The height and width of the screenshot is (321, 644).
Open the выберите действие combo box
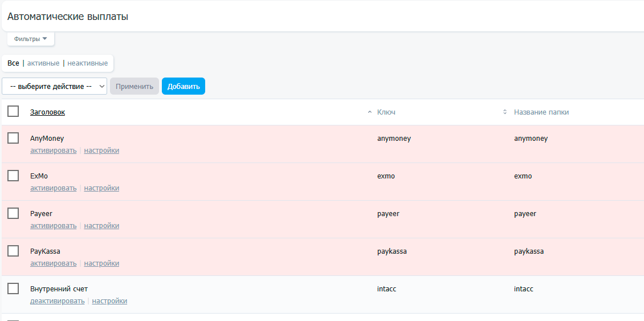55,87
